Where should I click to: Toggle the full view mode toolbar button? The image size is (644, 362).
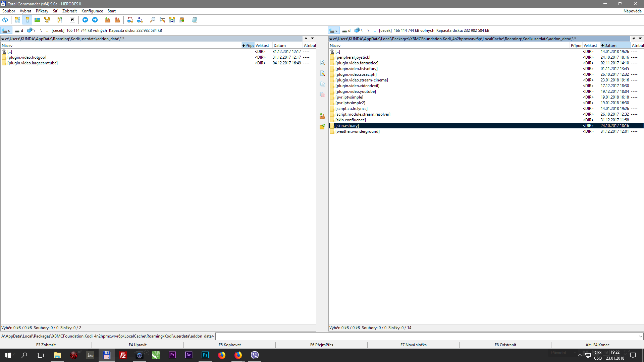coord(28,20)
